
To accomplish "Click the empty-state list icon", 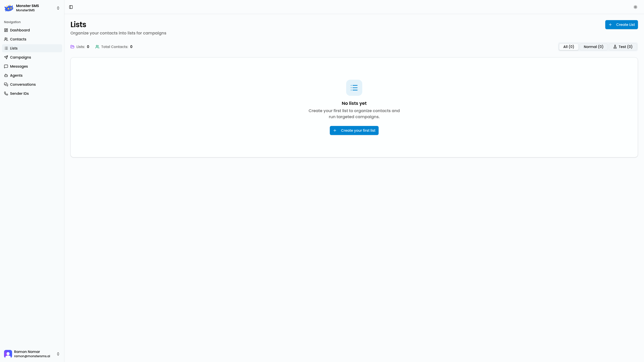I will (x=354, y=88).
